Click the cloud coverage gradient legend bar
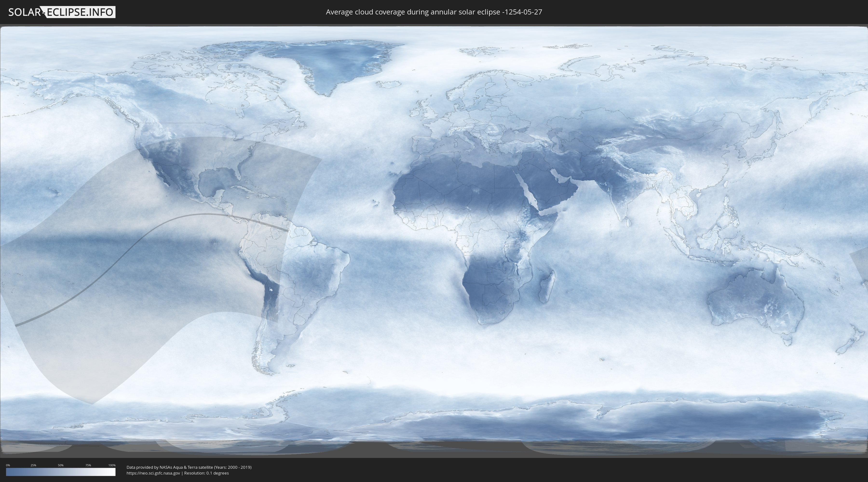Viewport: 868px width, 482px height. [x=61, y=472]
